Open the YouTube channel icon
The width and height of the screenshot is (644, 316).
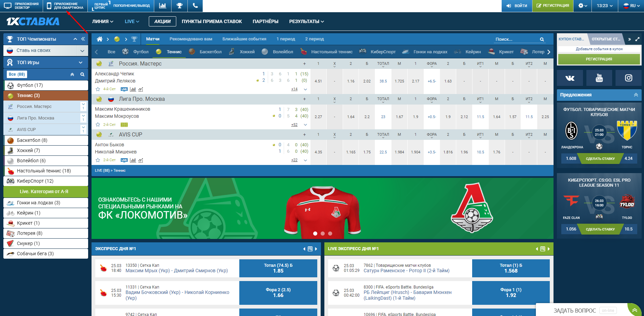point(599,78)
